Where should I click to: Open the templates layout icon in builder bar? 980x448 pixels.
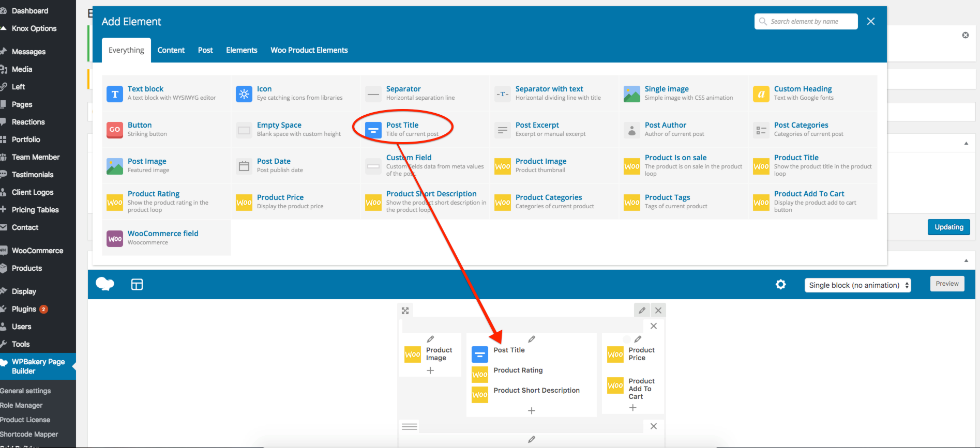coord(137,284)
